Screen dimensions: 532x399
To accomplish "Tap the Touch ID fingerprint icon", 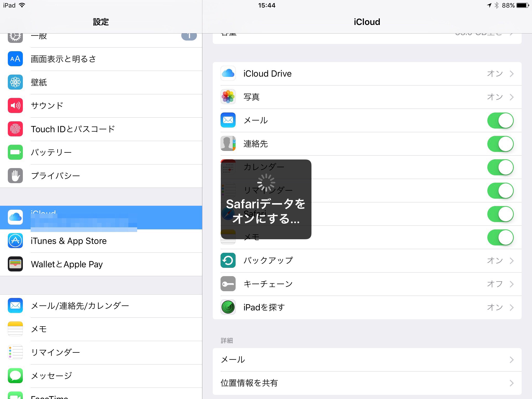I will pos(15,129).
